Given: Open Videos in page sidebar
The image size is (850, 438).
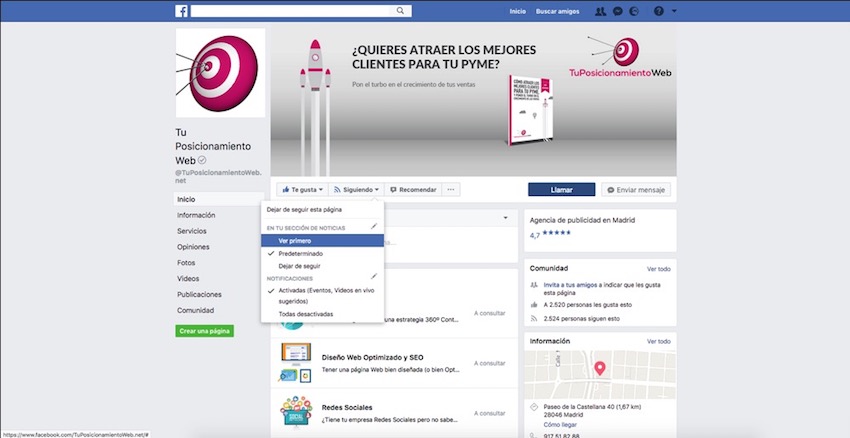Looking at the screenshot, I should coord(188,279).
